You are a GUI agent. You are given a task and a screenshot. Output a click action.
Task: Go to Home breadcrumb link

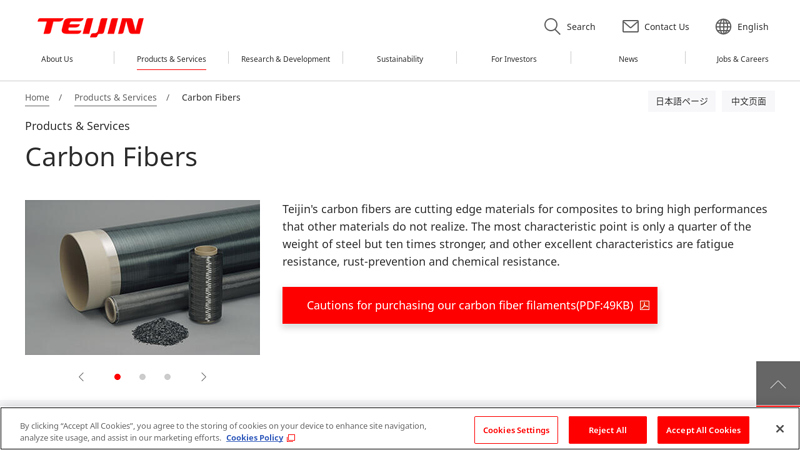coord(37,97)
